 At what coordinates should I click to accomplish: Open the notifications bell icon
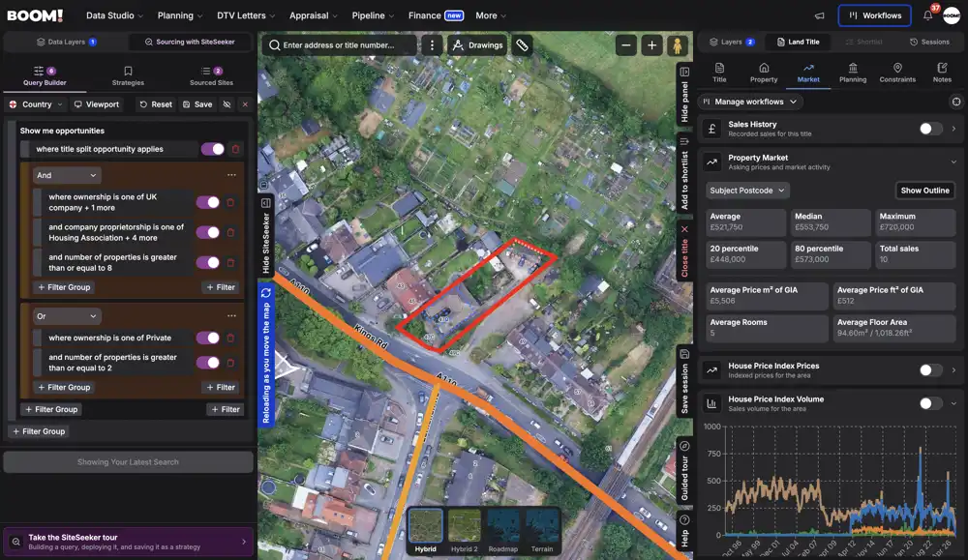pyautogui.click(x=928, y=15)
